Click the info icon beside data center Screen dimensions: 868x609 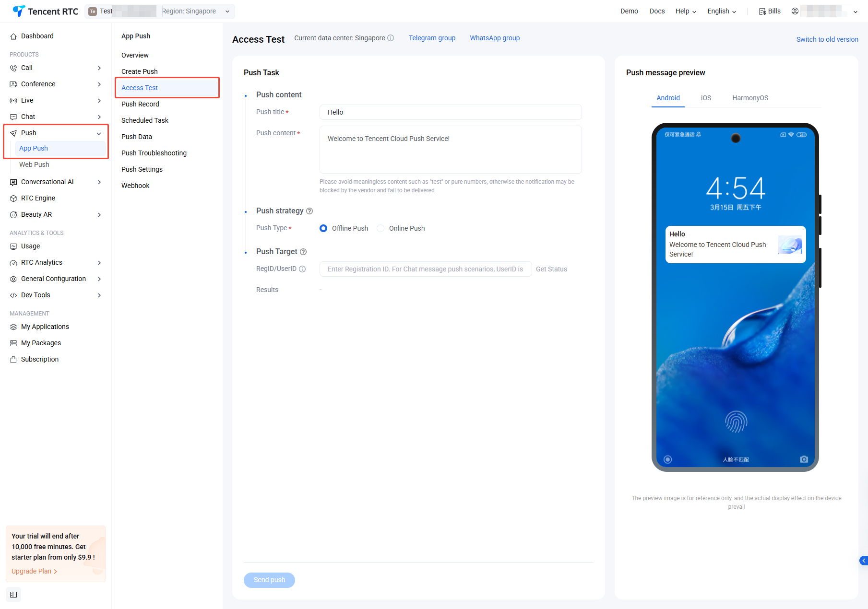pos(391,38)
